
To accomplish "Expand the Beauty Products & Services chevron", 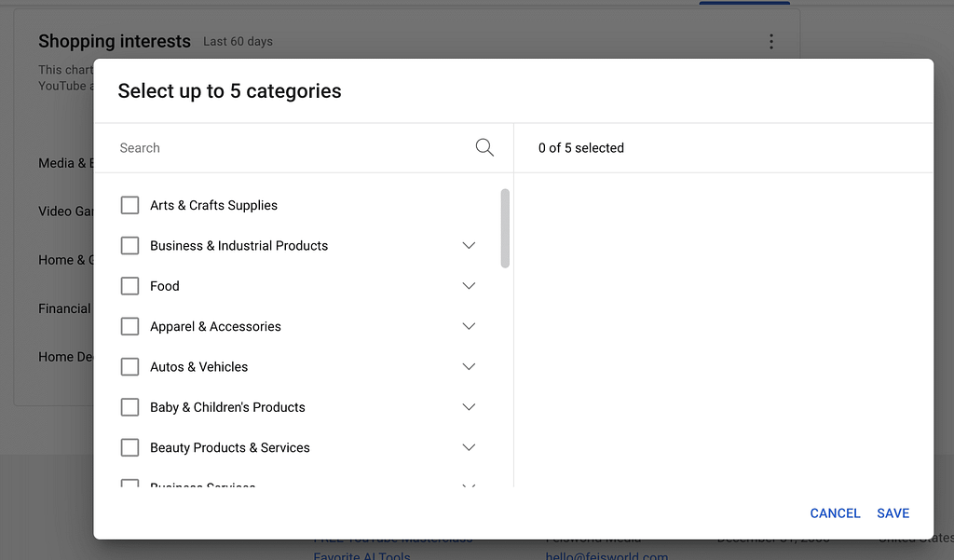I will pos(469,447).
